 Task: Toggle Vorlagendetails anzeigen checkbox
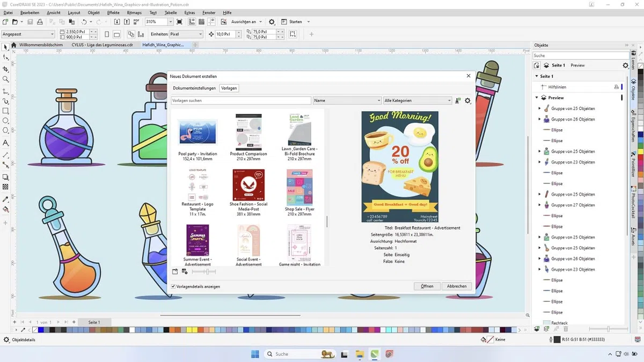pos(173,286)
